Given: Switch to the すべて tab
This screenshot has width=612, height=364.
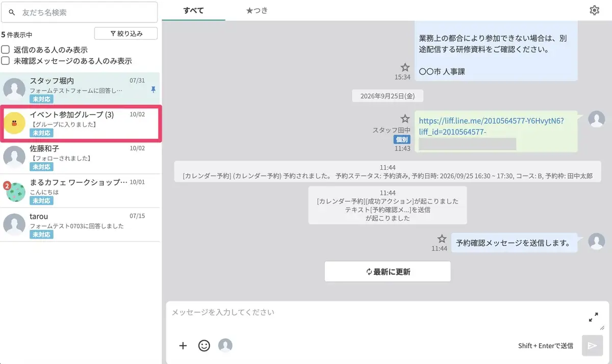Looking at the screenshot, I should point(193,10).
